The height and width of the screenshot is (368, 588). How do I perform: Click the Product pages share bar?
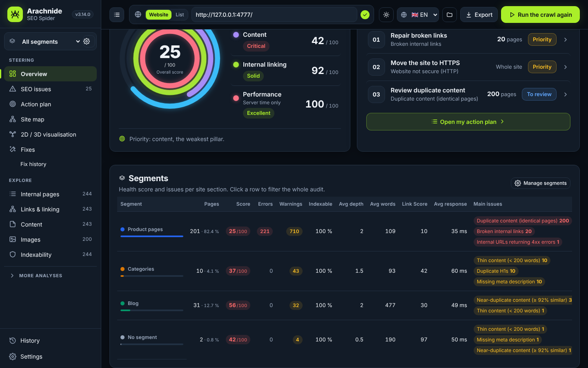tap(152, 236)
